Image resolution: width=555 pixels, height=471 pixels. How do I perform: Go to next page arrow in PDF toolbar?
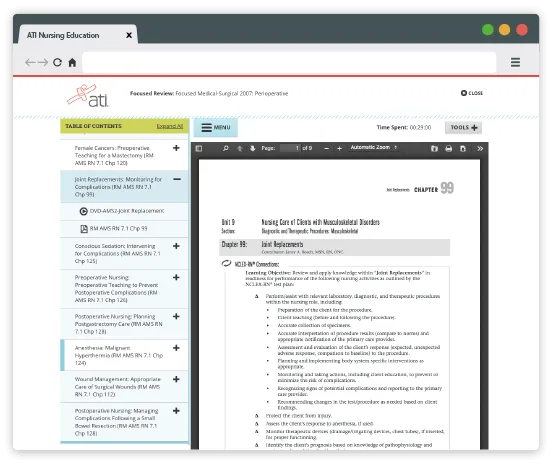click(x=252, y=148)
